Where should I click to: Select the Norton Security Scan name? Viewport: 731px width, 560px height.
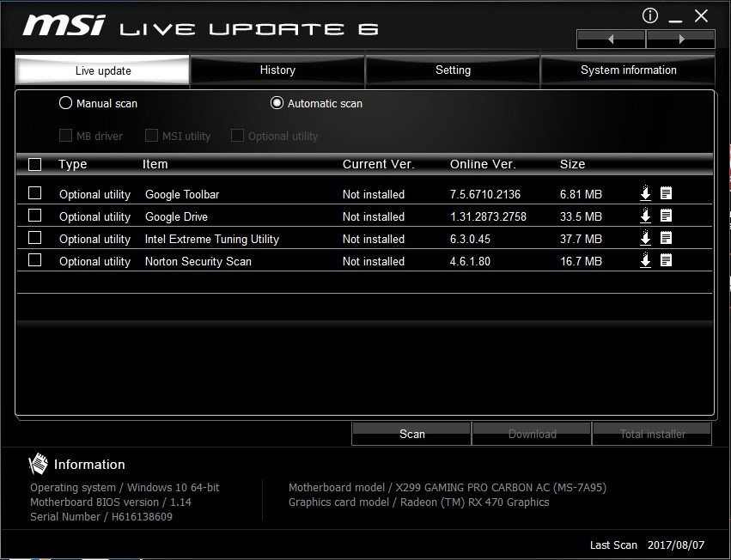coord(198,261)
